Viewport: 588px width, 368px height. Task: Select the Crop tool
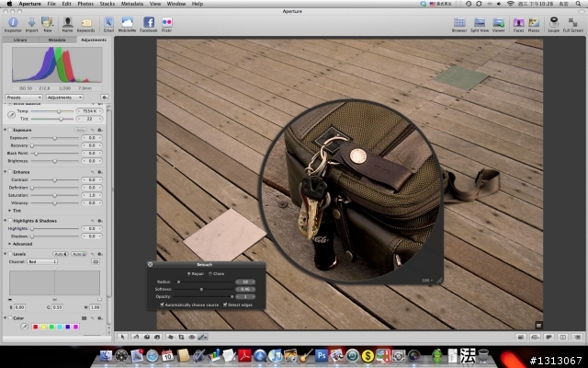[x=181, y=337]
